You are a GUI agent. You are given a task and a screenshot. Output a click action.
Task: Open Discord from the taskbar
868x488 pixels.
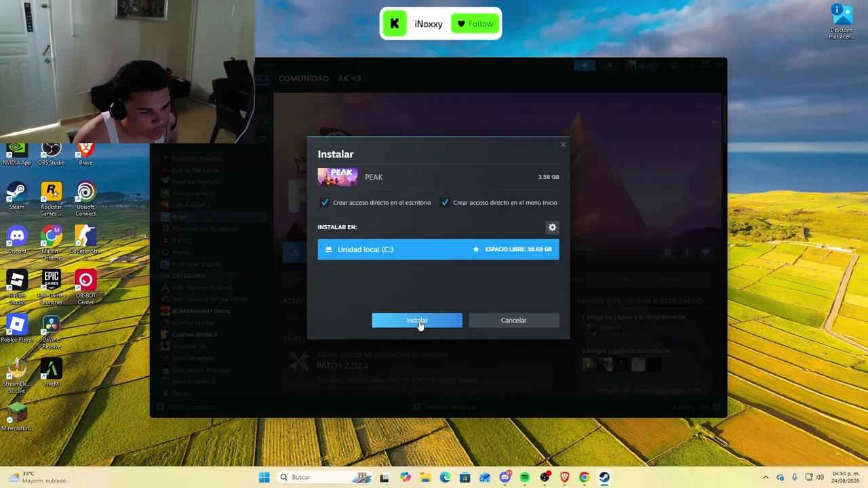[x=505, y=477]
